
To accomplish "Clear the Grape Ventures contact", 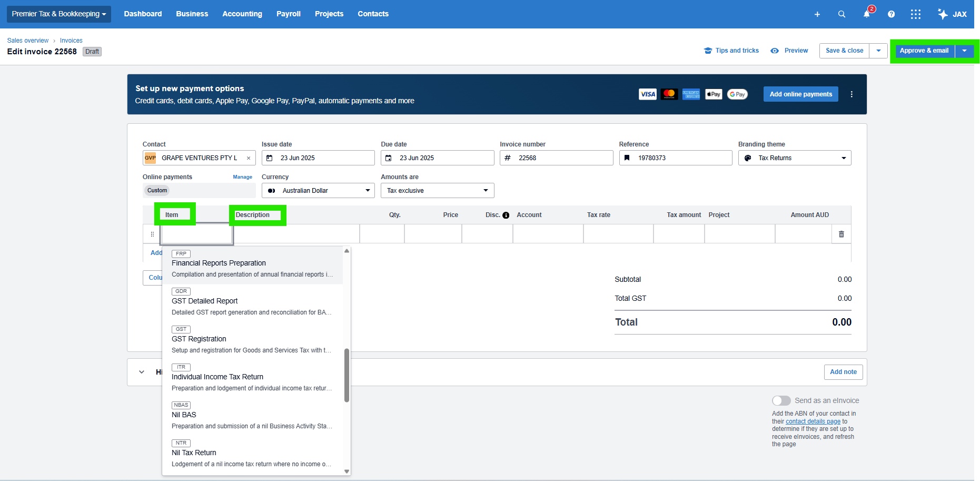I will click(x=249, y=158).
